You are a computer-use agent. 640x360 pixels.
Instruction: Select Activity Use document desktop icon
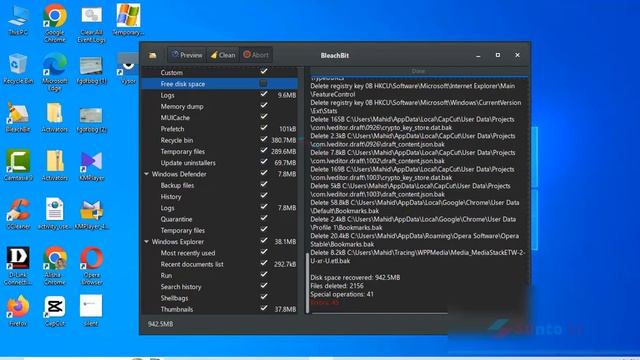[x=55, y=214]
